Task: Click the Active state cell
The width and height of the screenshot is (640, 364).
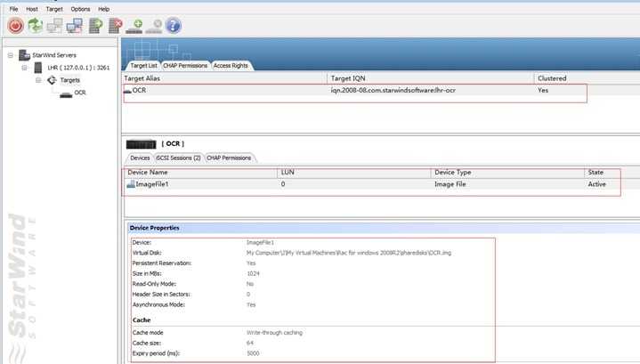Action: [596, 184]
